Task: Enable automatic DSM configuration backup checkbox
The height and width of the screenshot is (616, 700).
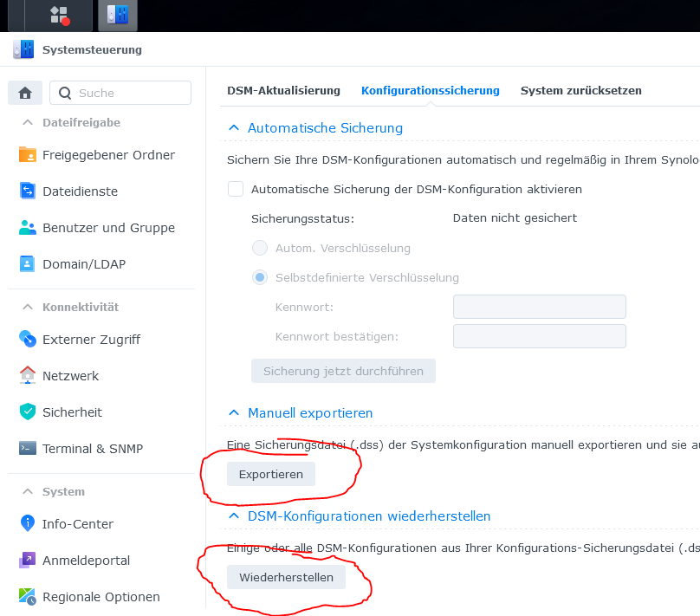Action: tap(236, 189)
